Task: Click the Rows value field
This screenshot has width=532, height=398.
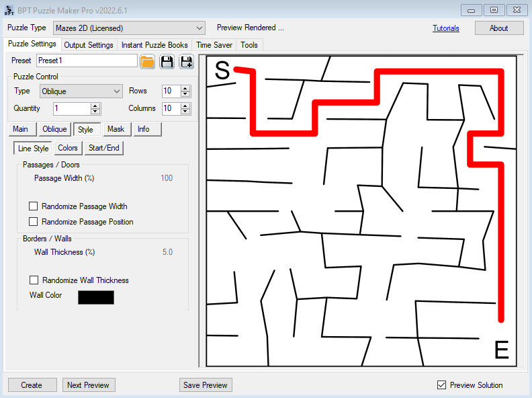Action: coord(171,91)
